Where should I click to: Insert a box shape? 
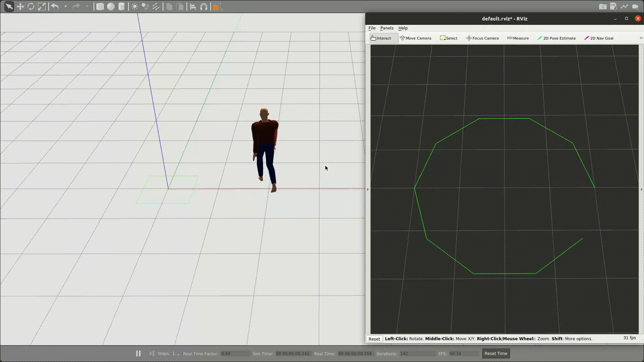pos(100,7)
